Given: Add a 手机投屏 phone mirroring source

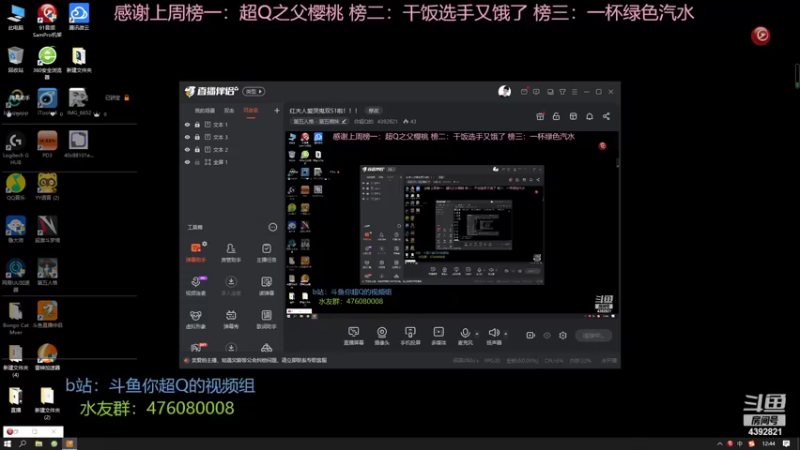Looking at the screenshot, I should pyautogui.click(x=410, y=336).
